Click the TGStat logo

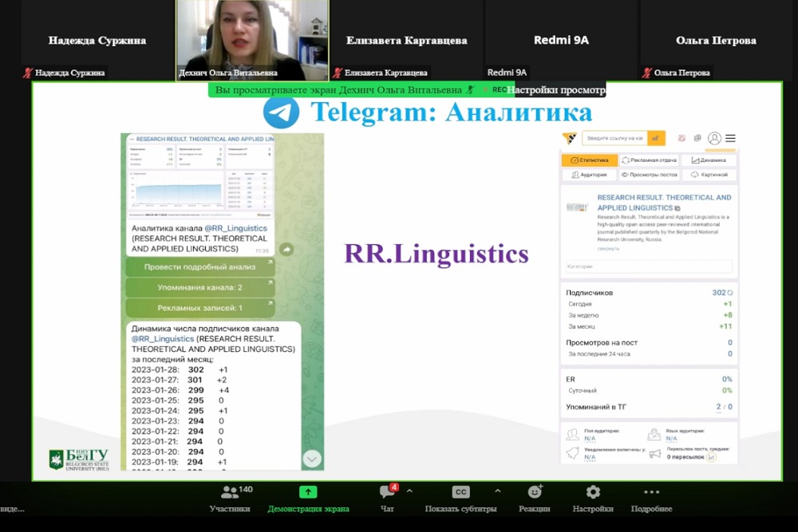[x=570, y=138]
